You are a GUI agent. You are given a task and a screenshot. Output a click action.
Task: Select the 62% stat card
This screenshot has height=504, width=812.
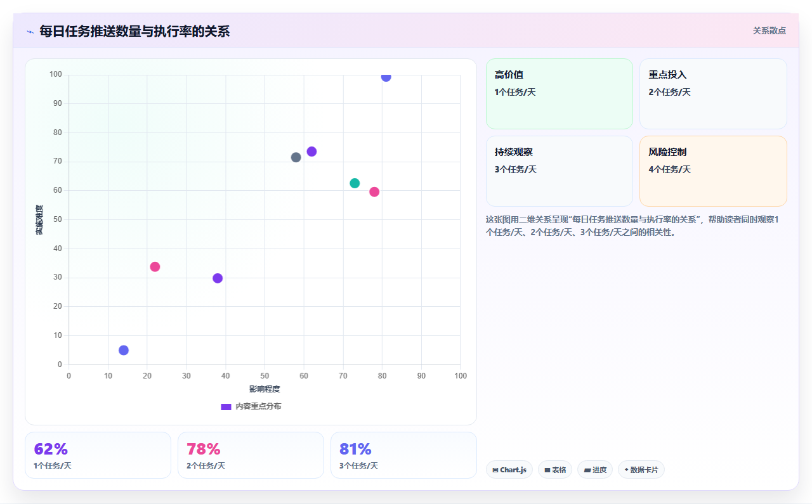pos(98,455)
